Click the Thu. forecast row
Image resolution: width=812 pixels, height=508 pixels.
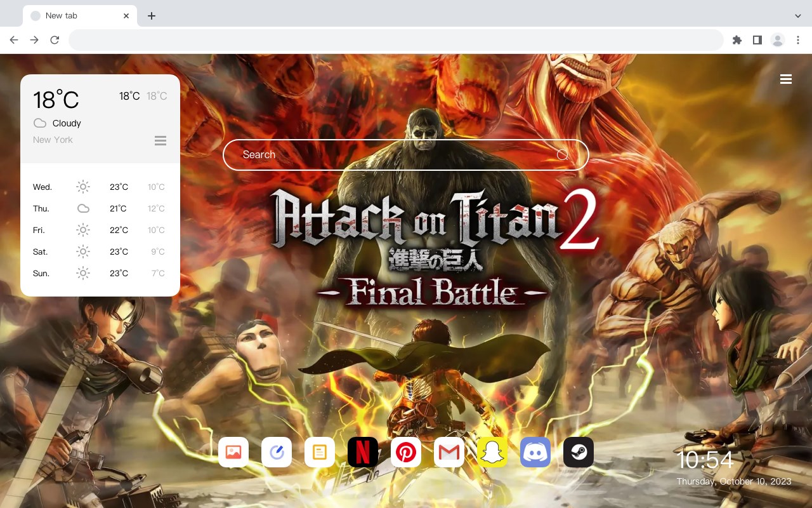pyautogui.click(x=100, y=208)
